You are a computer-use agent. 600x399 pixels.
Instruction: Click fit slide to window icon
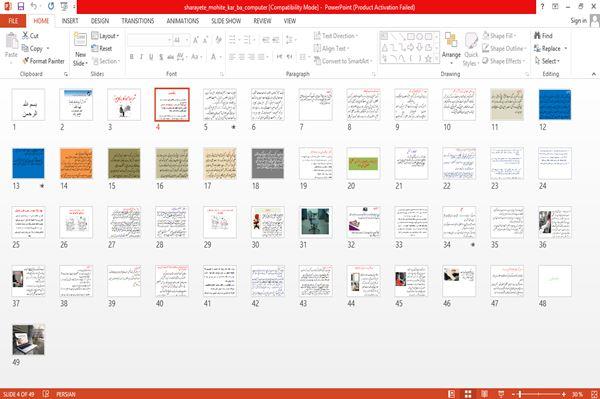[594, 394]
